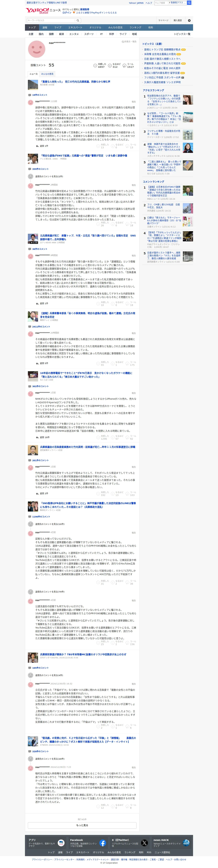Expand 返信先のコメントを見る(20件)

50,759
